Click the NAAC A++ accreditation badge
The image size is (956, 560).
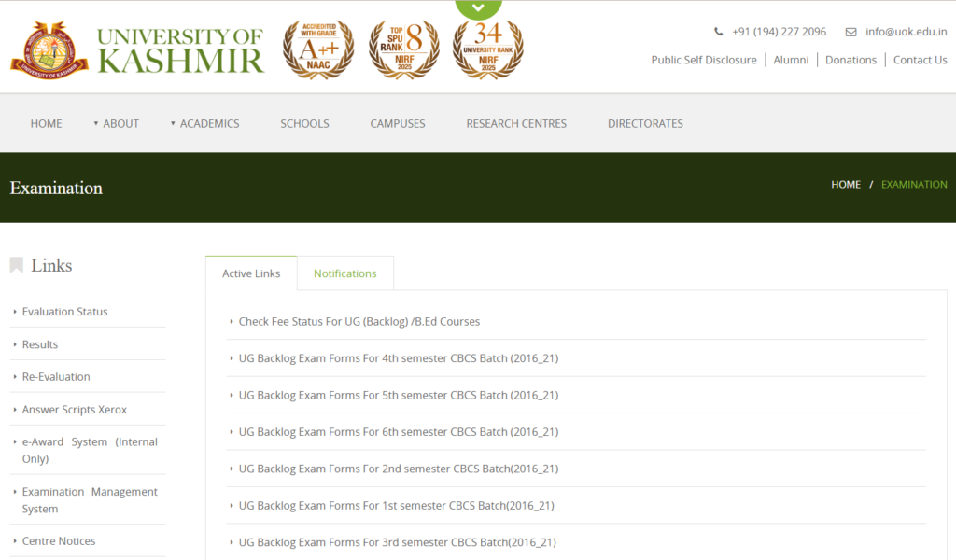[318, 49]
